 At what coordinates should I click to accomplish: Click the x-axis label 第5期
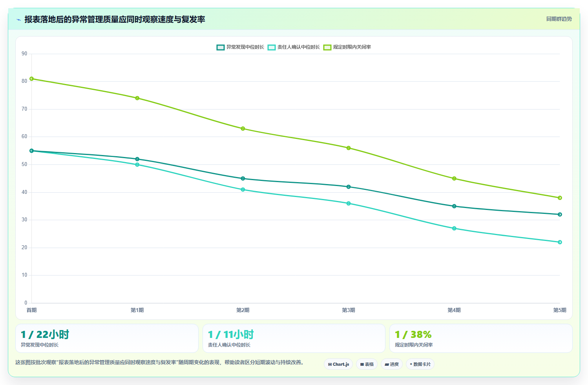(x=560, y=310)
